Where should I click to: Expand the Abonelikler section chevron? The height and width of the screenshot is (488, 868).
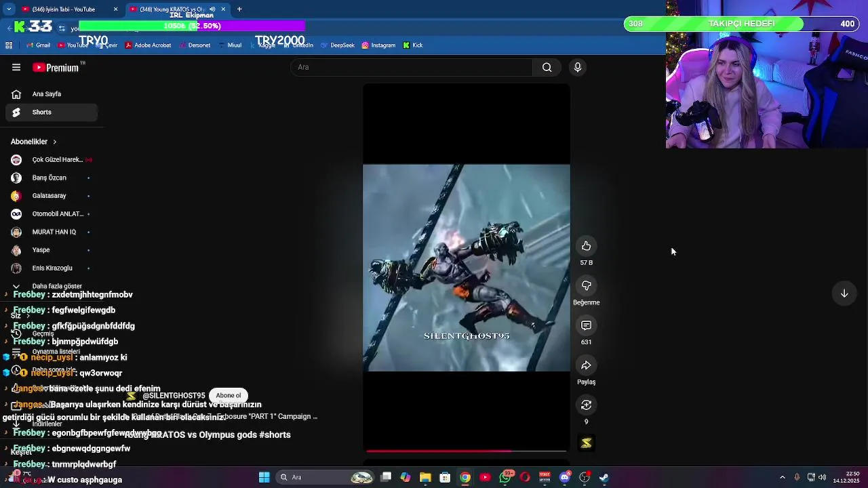[x=54, y=142]
